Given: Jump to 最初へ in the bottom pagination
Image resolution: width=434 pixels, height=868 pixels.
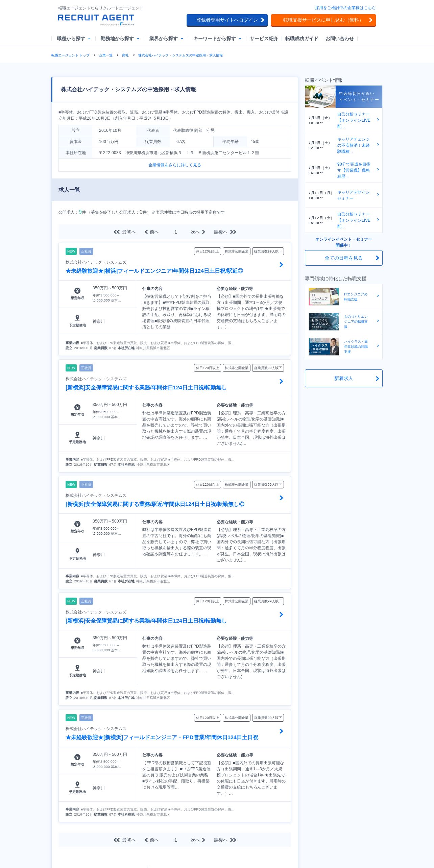Looking at the screenshot, I should pyautogui.click(x=125, y=840).
